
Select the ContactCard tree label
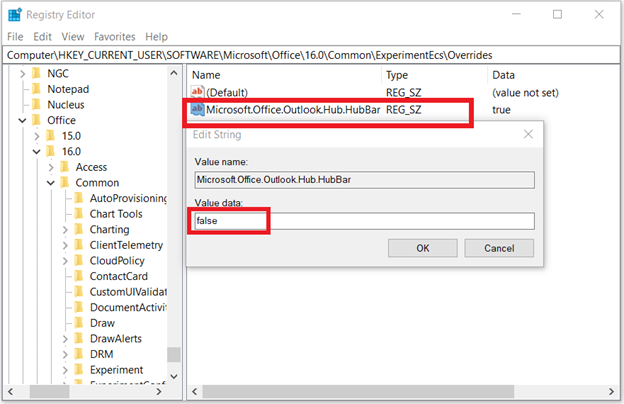(x=119, y=276)
